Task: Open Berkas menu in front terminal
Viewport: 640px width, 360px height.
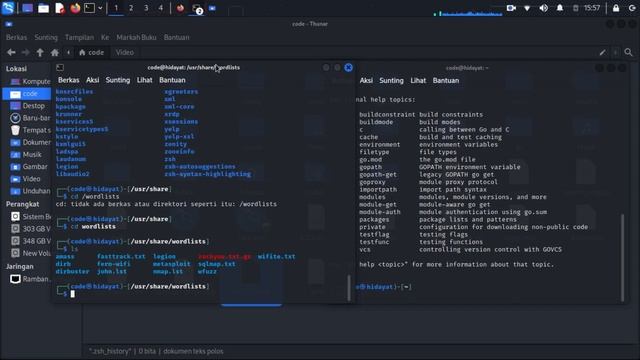Action: click(x=69, y=80)
